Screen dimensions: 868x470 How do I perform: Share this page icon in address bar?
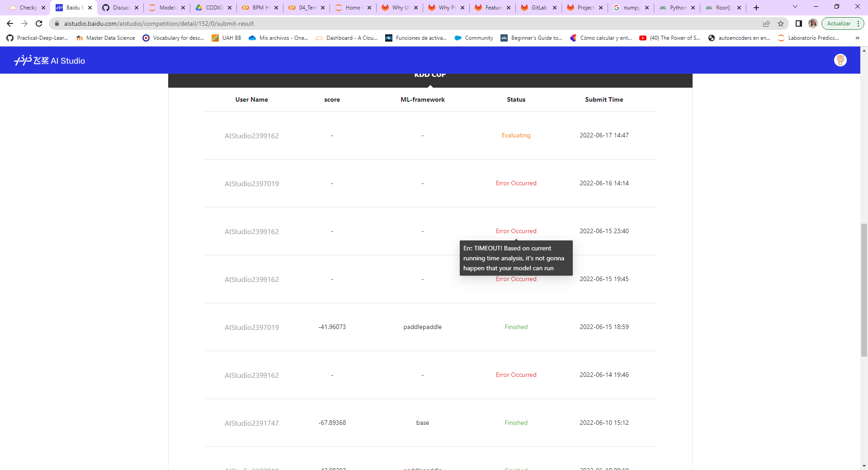tap(766, 23)
